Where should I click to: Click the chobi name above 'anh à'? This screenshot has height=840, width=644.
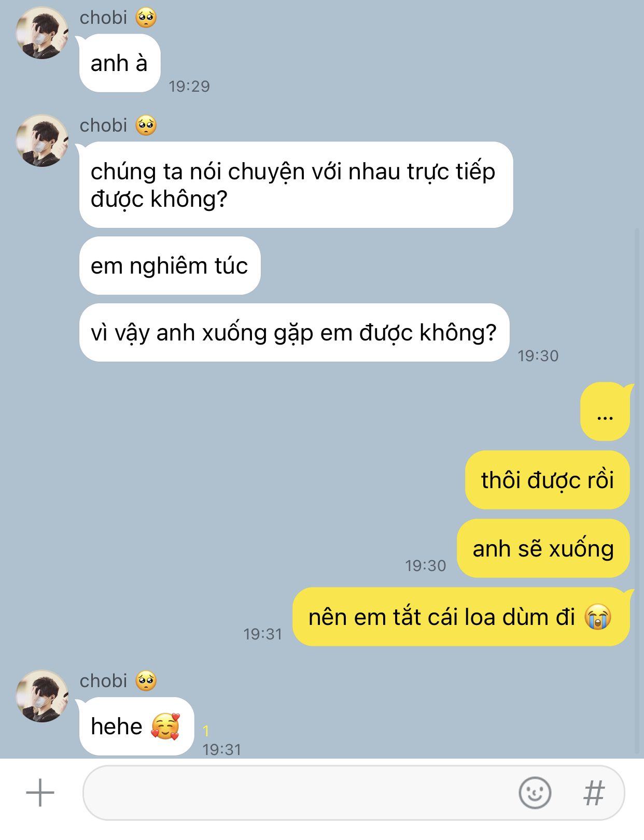[103, 18]
